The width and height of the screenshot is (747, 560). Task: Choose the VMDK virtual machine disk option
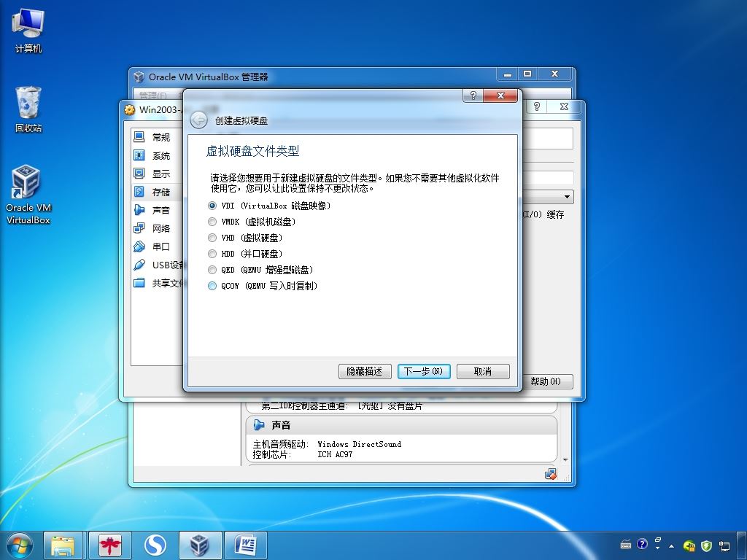coord(252,222)
